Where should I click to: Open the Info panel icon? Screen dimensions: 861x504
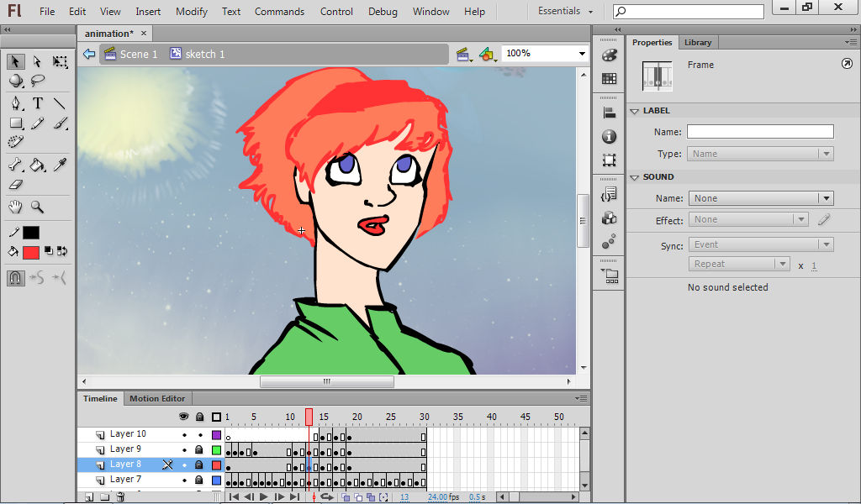609,136
